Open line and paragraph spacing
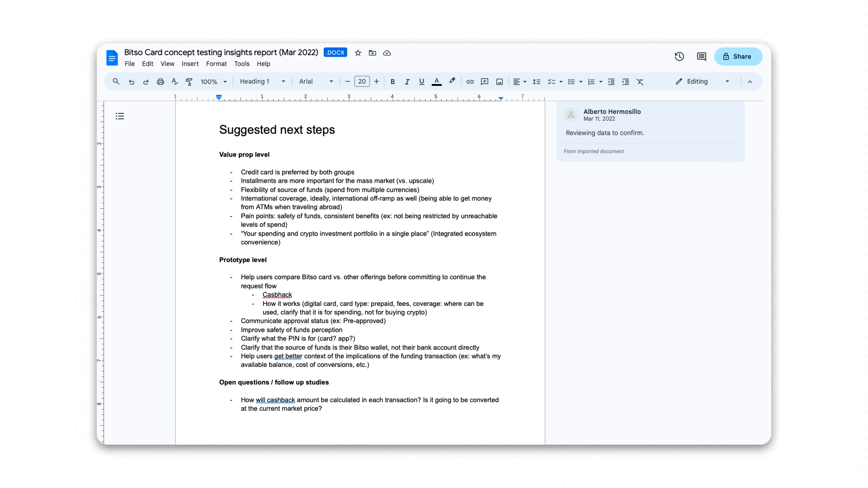 coord(536,82)
